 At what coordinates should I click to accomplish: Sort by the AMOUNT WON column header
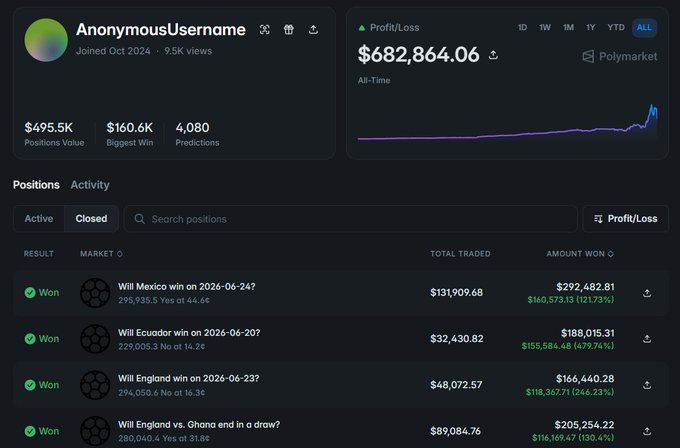pos(580,254)
